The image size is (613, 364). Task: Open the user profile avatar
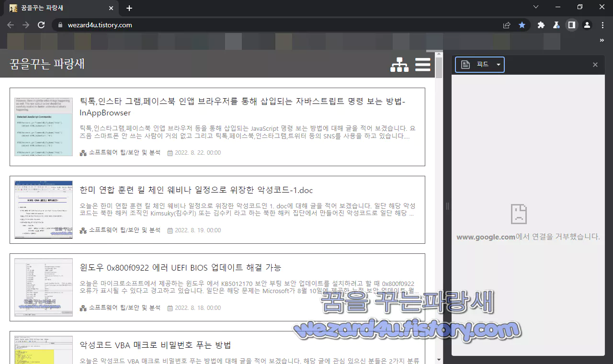tap(587, 25)
